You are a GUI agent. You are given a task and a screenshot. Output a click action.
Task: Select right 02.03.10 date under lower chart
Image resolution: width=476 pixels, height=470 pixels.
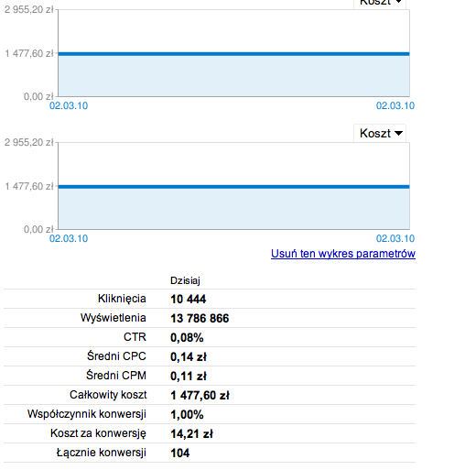395,238
